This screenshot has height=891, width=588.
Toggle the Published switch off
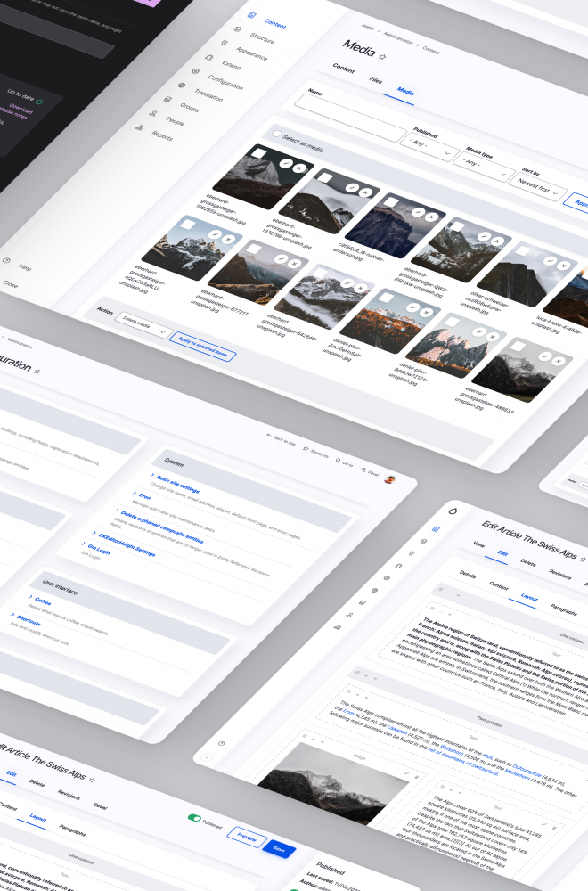point(194,817)
